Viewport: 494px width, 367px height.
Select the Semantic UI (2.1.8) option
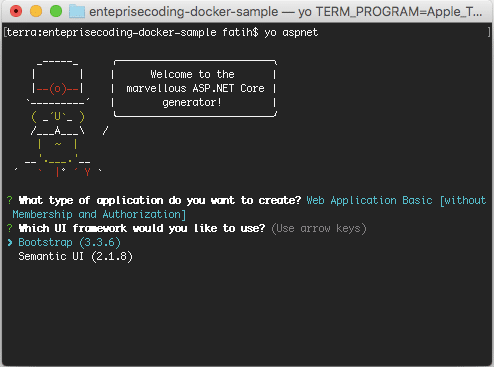point(75,256)
